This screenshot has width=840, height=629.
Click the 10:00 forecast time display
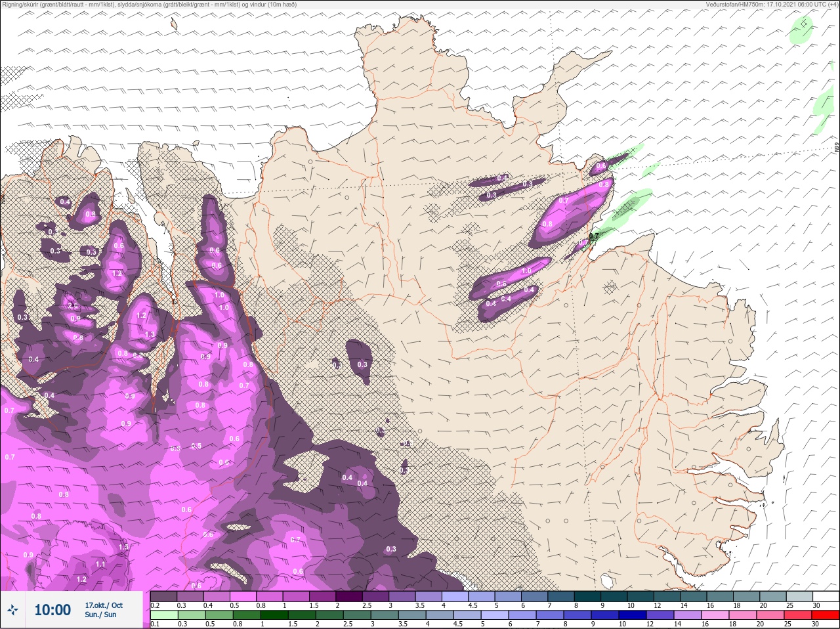click(52, 610)
